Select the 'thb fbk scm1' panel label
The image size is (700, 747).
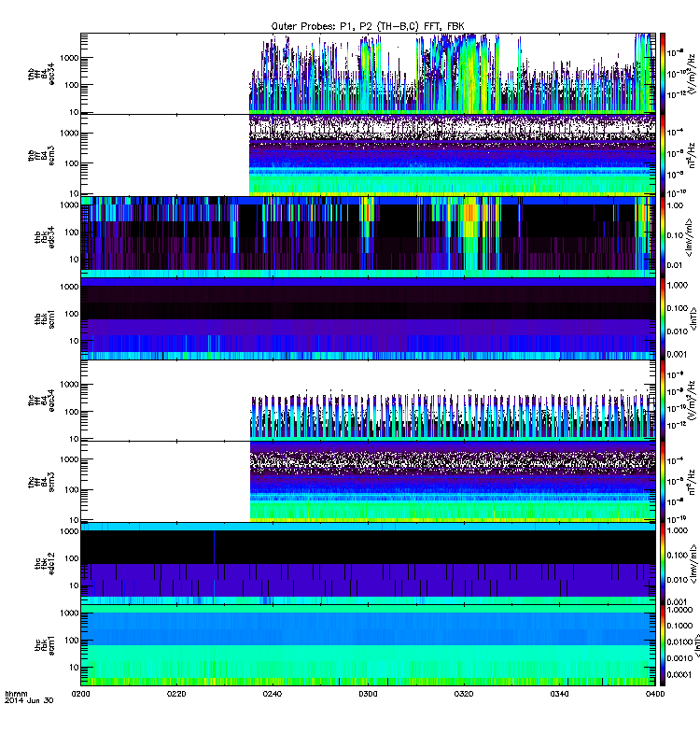pyautogui.click(x=44, y=318)
